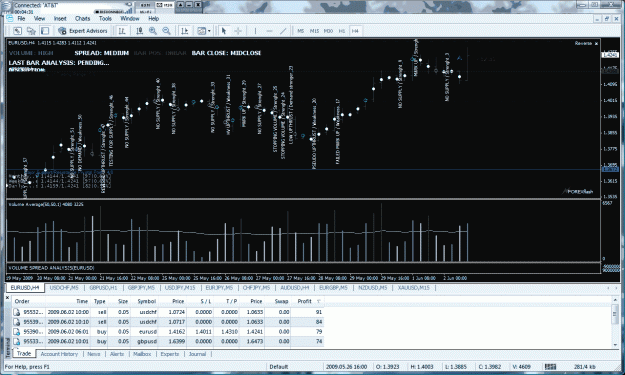
Task: Open the View menu
Action: click(39, 18)
